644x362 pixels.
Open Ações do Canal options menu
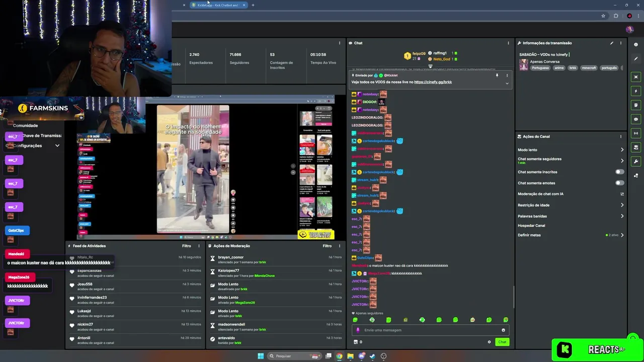[x=621, y=136]
